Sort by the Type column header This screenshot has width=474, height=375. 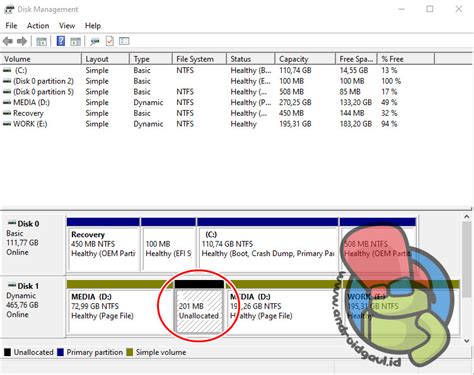(151, 59)
